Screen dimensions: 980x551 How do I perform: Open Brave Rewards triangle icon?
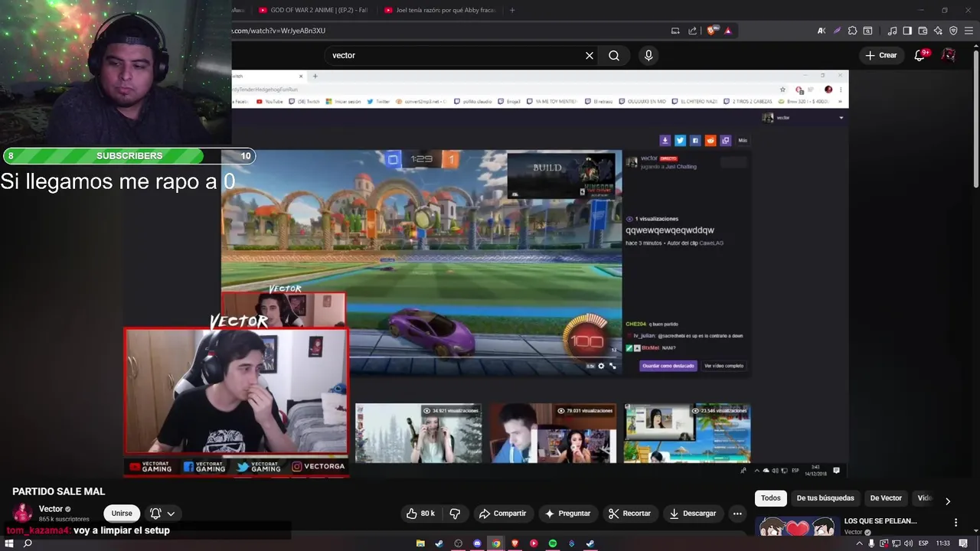click(727, 31)
